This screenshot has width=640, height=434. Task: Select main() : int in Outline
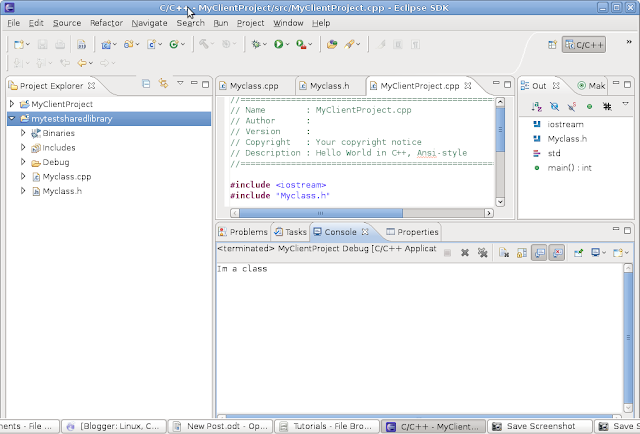pyautogui.click(x=569, y=167)
